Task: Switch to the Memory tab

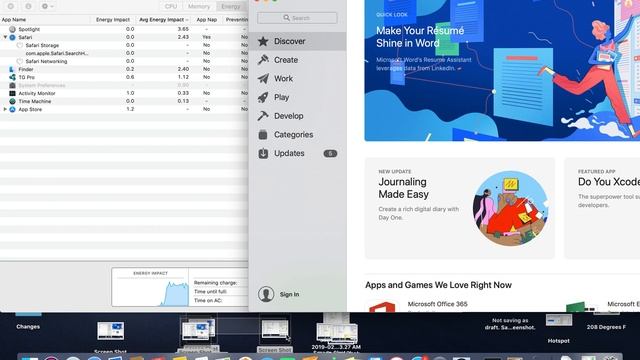Action: (x=199, y=7)
